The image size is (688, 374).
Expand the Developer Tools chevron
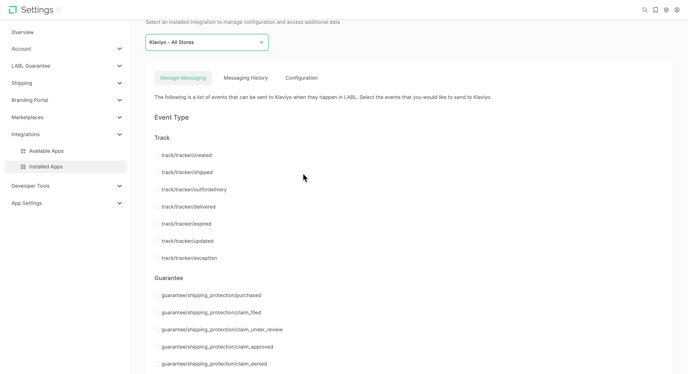pyautogui.click(x=119, y=186)
